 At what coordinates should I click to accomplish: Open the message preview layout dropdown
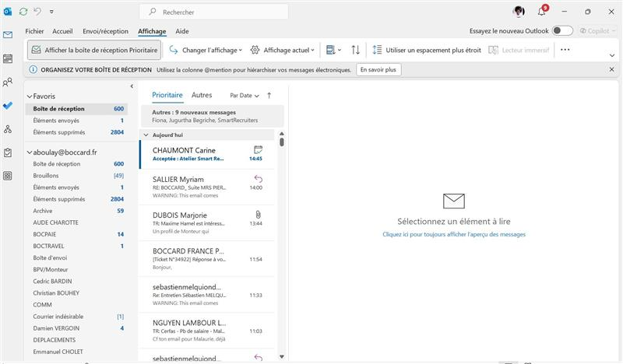click(333, 50)
